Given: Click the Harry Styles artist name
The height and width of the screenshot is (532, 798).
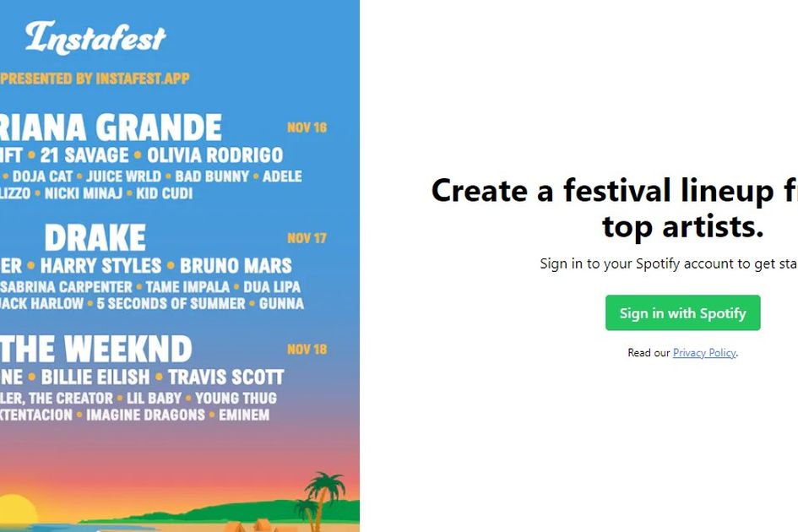Looking at the screenshot, I should coord(100,266).
